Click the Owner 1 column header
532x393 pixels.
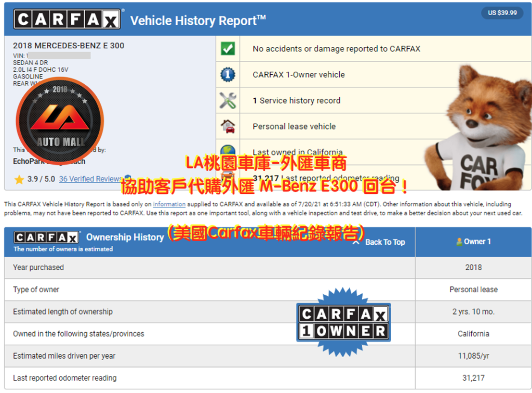pos(473,242)
